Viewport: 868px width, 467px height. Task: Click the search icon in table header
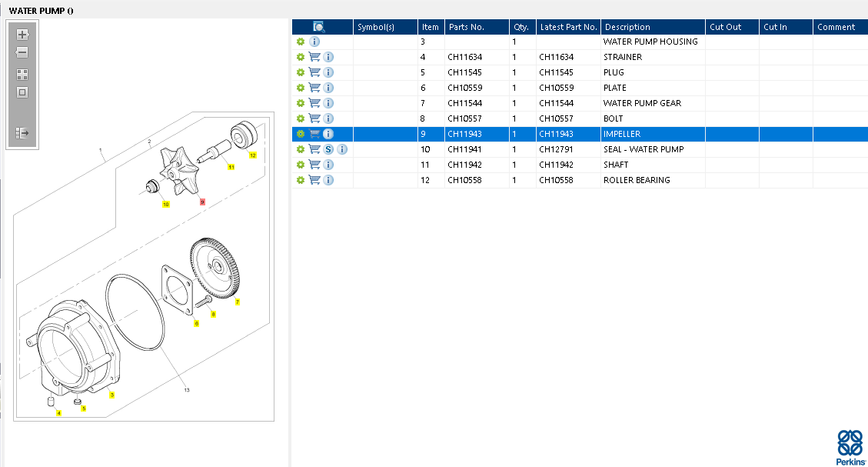(x=320, y=27)
